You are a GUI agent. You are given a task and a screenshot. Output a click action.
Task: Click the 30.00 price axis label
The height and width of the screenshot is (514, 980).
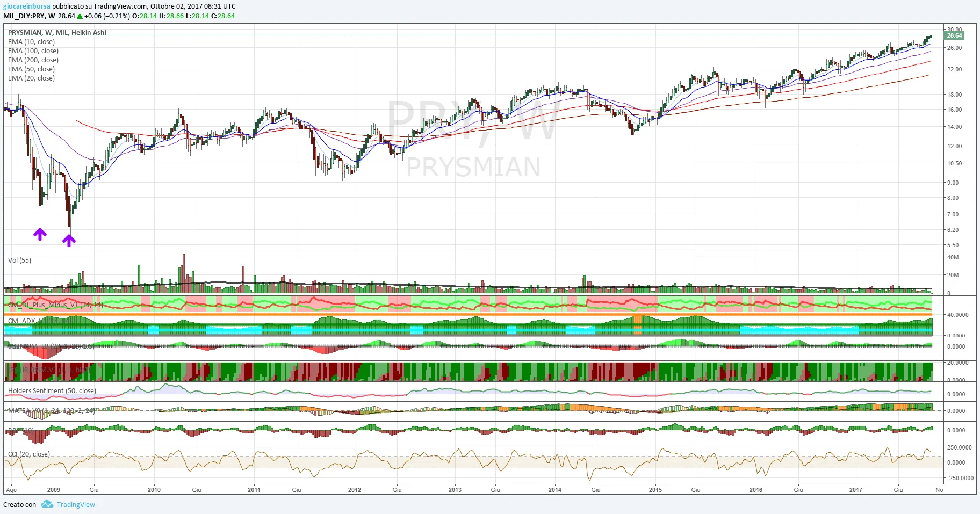point(955,30)
